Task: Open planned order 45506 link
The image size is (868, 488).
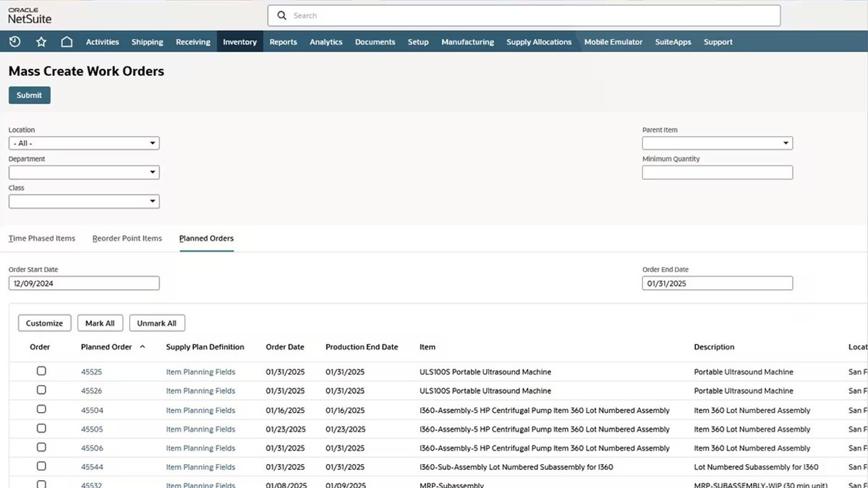Action: (91, 448)
